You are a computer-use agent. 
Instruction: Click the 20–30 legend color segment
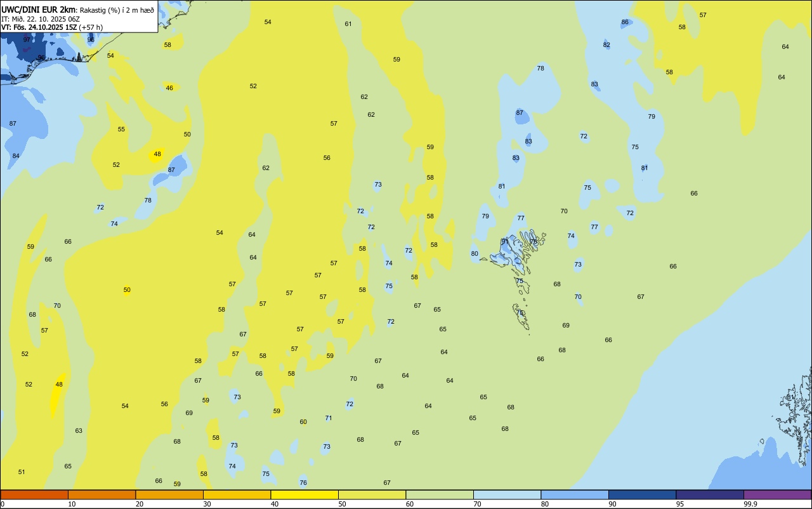pyautogui.click(x=169, y=494)
